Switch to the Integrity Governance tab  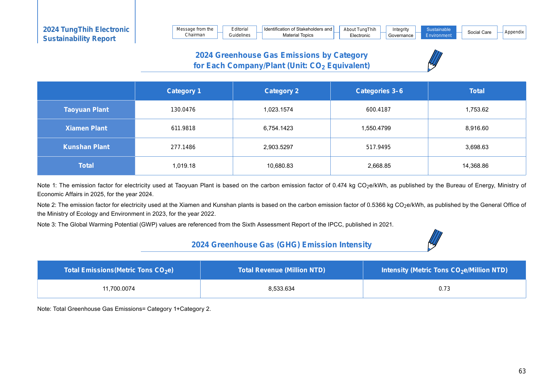pos(400,32)
